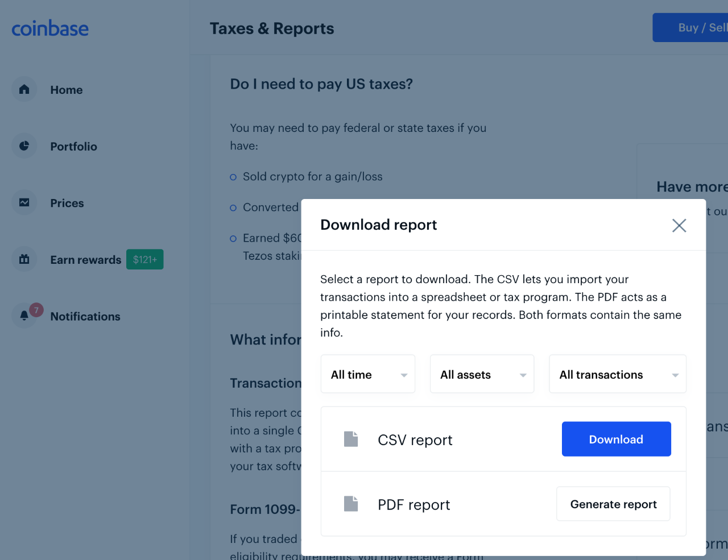
Task: Go to Portfolio in sidebar
Action: [74, 147]
